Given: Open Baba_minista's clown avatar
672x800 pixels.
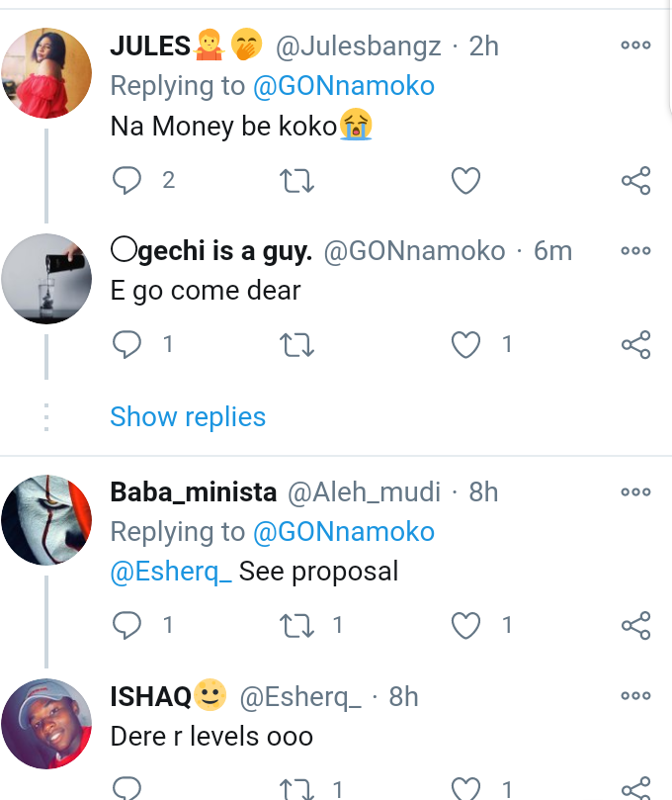Looking at the screenshot, I should click(x=46, y=519).
